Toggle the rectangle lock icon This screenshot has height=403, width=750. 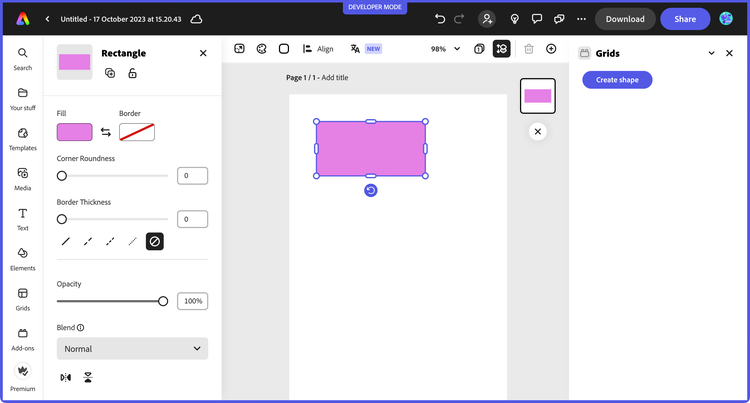pyautogui.click(x=133, y=73)
